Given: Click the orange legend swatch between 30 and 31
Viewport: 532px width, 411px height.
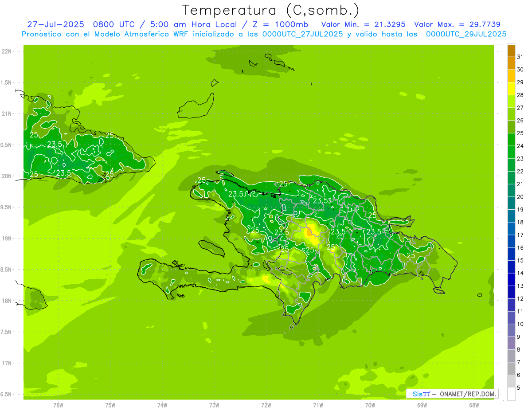Looking at the screenshot, I should 511,63.
